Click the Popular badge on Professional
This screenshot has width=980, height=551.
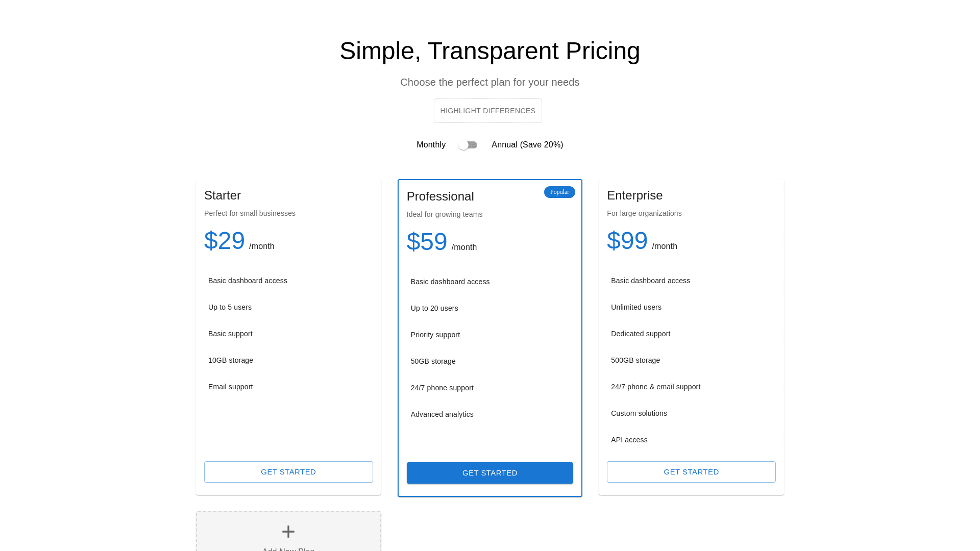pos(559,192)
